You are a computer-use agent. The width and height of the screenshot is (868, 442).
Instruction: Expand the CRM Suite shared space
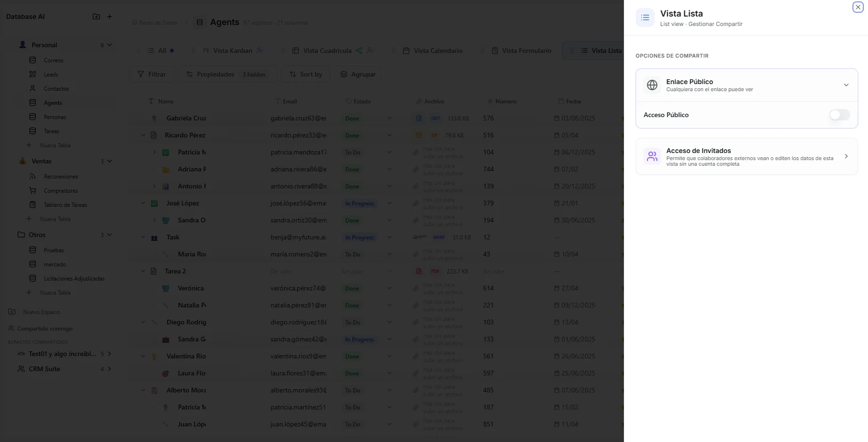coord(110,369)
